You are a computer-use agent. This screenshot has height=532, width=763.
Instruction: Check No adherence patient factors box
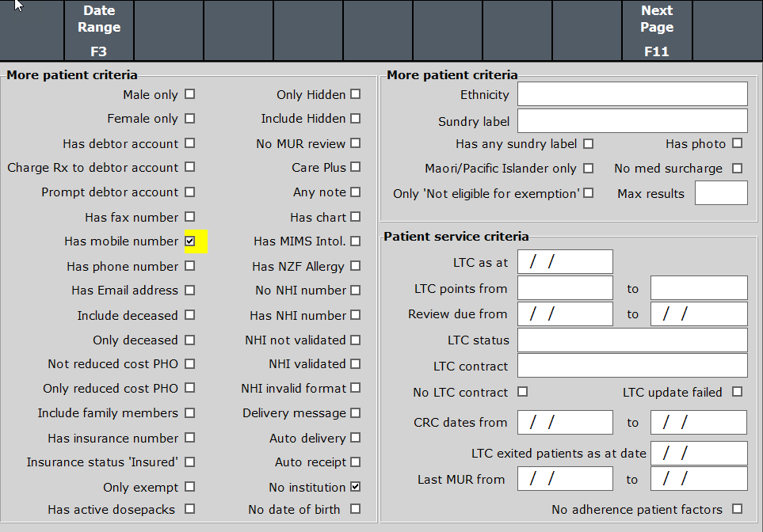737,509
